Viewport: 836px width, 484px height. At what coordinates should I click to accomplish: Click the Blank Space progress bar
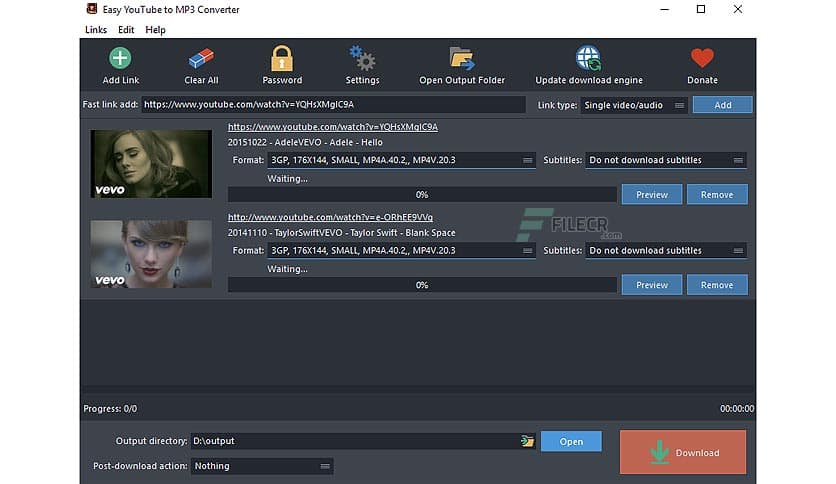[x=422, y=285]
